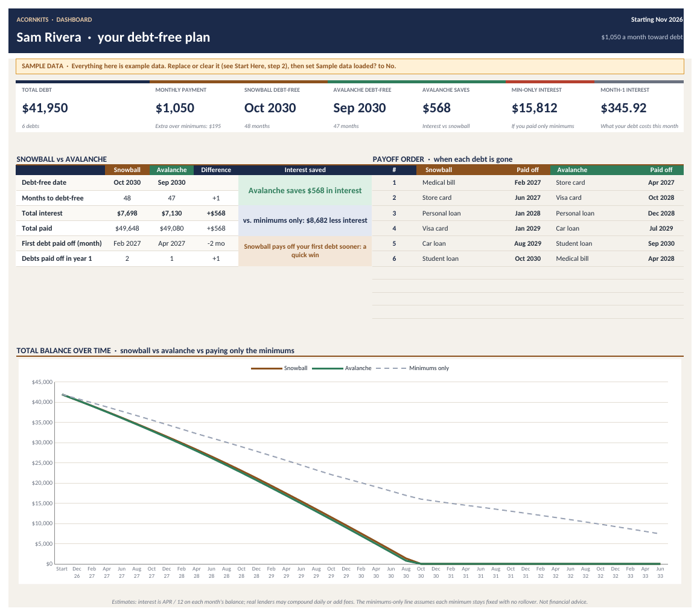Select 'Avalanche saves $568 in interest' box
The width and height of the screenshot is (700, 614).
305,190
